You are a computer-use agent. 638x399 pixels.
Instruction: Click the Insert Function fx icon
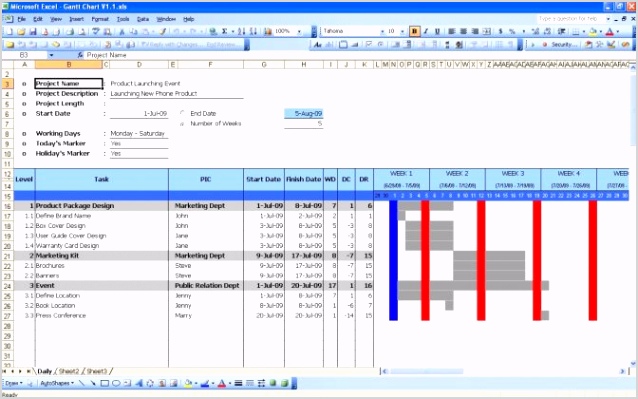(x=80, y=55)
